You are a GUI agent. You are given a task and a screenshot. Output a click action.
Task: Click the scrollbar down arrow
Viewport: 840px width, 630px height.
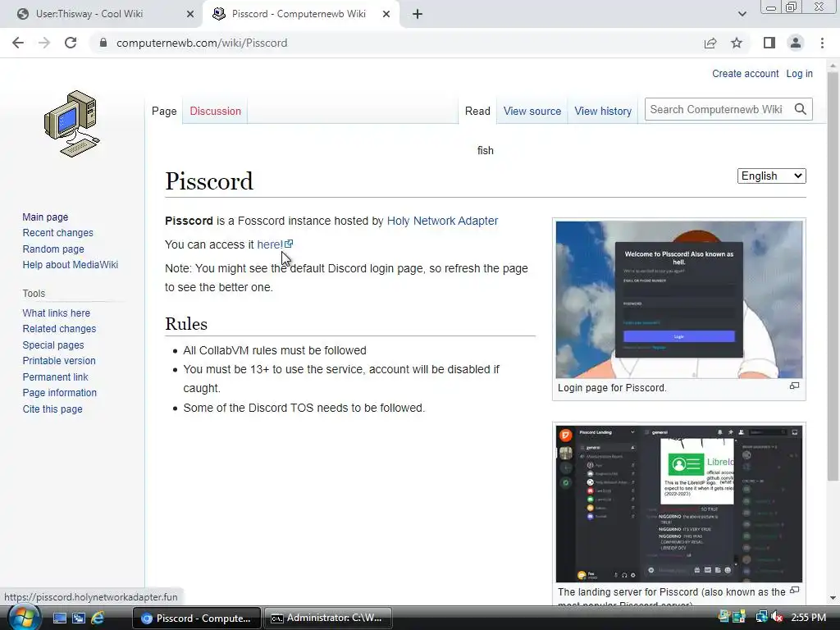click(833, 598)
